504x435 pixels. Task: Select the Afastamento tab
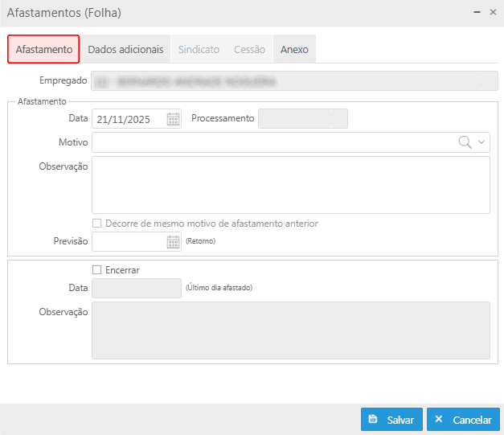[43, 49]
